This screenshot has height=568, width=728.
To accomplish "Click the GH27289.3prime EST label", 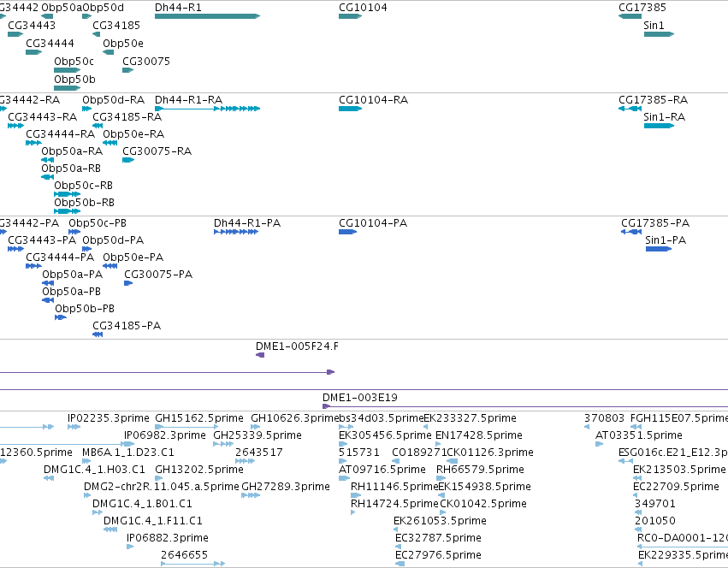I will coord(286,488).
